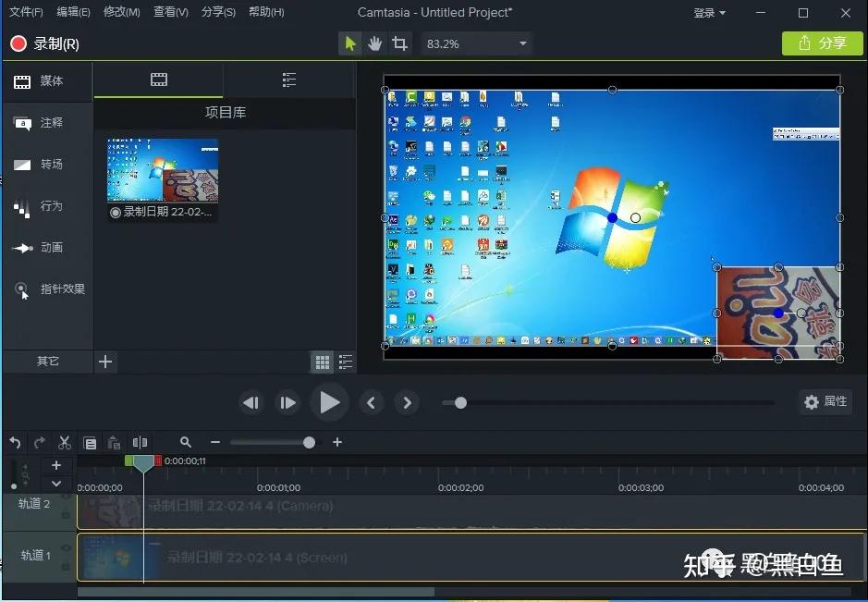
Task: Open the 注释 (Annotations) panel
Action: pyautogui.click(x=46, y=122)
